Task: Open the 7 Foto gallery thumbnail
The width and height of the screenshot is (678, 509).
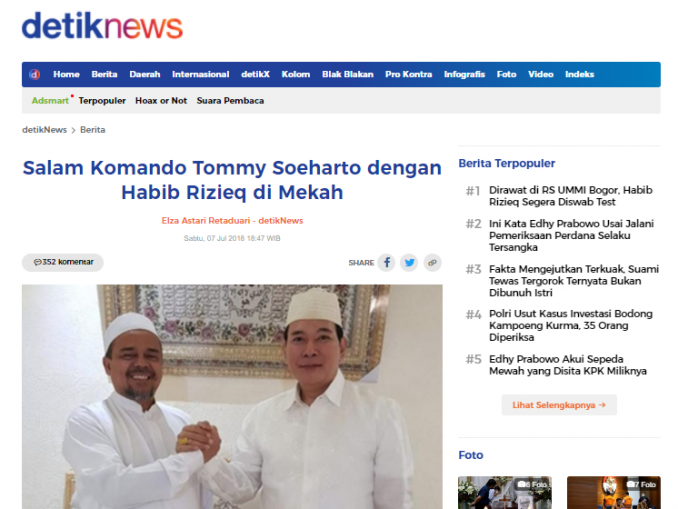Action: [x=614, y=493]
